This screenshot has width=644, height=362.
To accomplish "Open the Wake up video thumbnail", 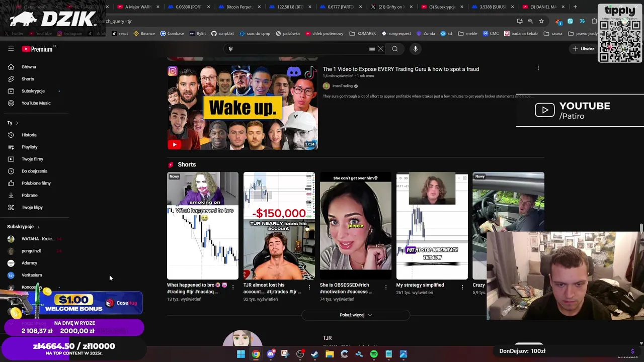I will pos(243,107).
